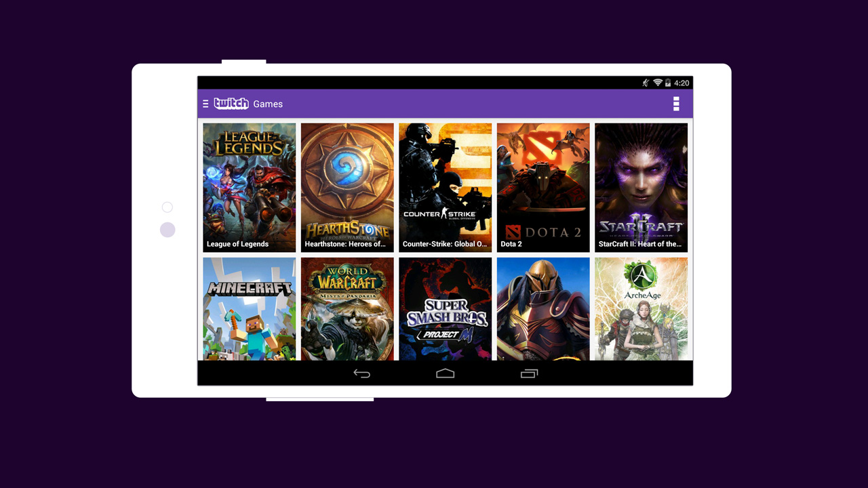Open the Dota 2 streams
The image size is (868, 488).
(x=543, y=187)
